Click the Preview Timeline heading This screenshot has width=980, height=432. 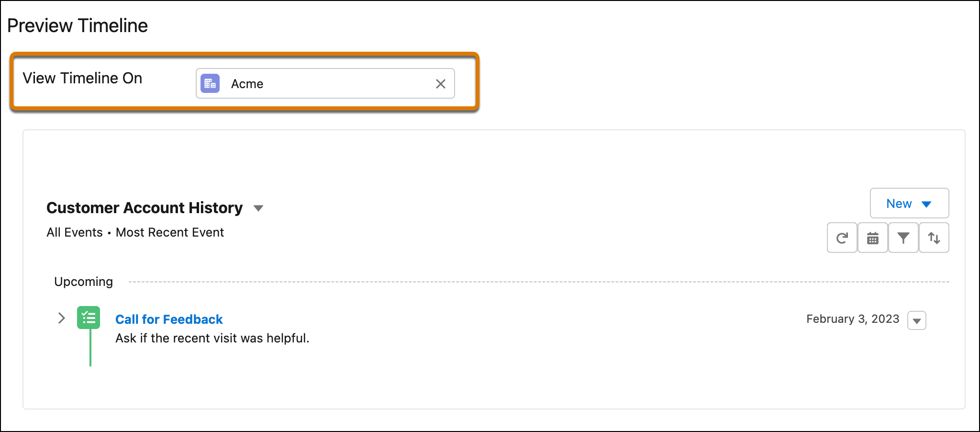tap(78, 25)
